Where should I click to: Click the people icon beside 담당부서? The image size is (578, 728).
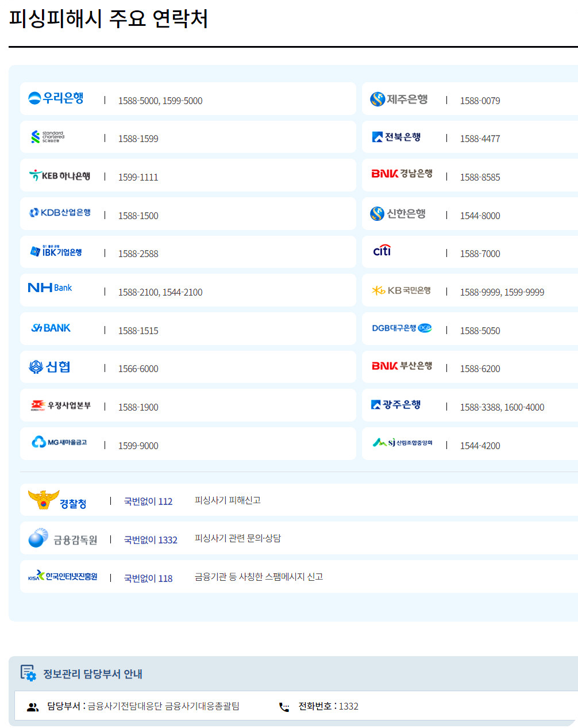(x=33, y=707)
